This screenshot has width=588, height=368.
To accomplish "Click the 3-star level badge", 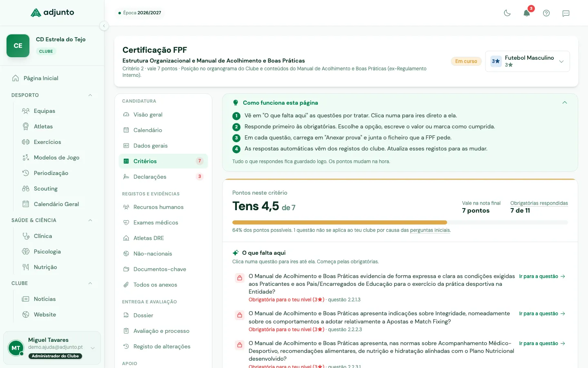I will 496,61.
